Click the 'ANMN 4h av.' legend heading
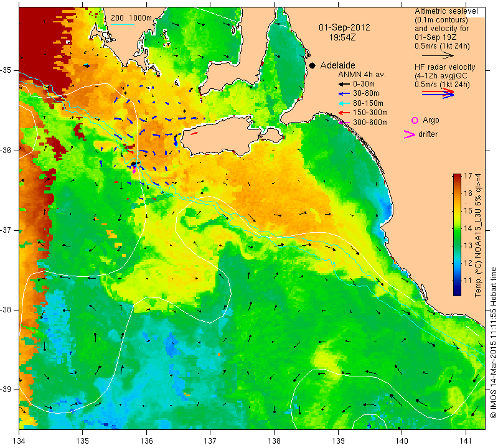The height and width of the screenshot is (448, 498). pos(362,75)
